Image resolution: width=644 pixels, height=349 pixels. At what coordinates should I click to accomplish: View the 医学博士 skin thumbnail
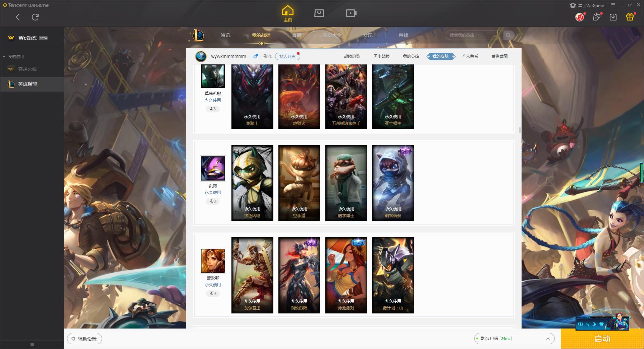pos(346,183)
